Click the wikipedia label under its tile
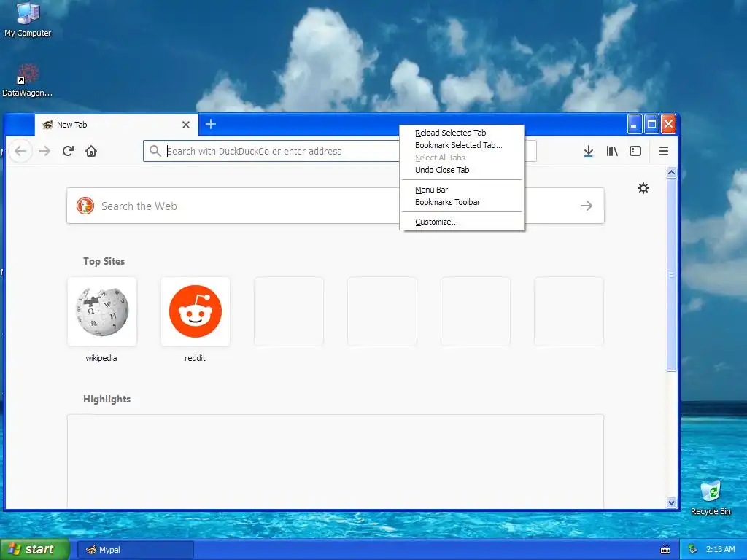This screenshot has height=560, width=747. point(101,358)
